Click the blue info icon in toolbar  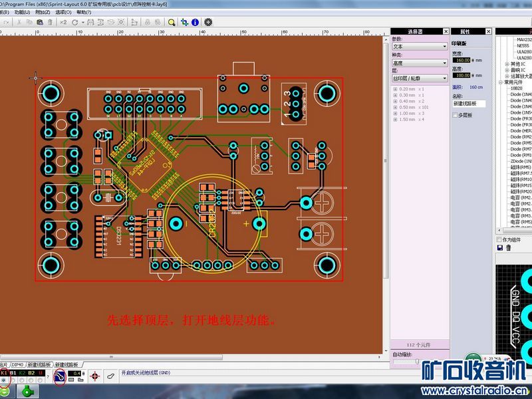point(196,22)
